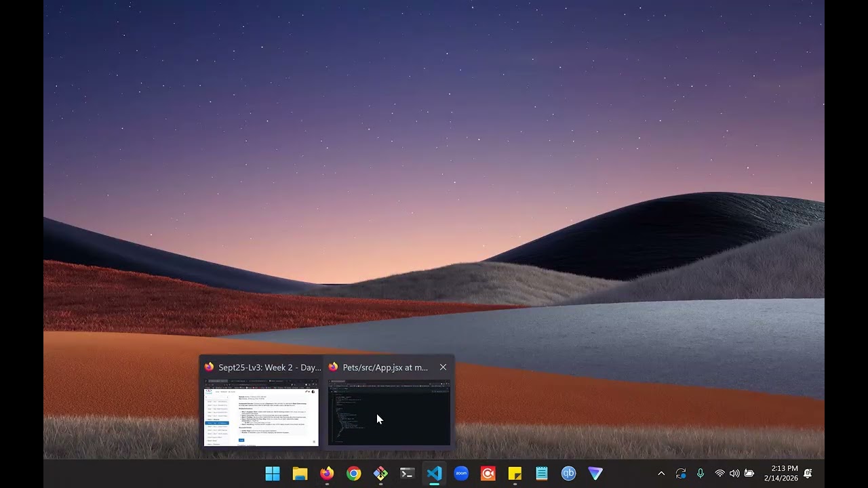Launch File Explorer from the taskbar

click(x=300, y=474)
